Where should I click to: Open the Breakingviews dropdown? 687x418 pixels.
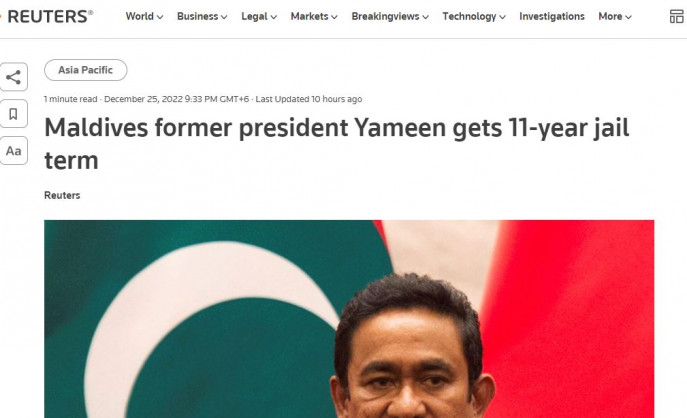390,17
